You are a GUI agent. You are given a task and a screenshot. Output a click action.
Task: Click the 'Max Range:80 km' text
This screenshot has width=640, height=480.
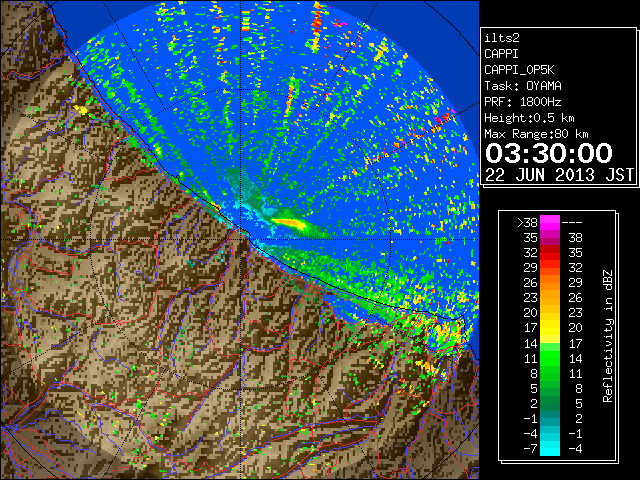[536, 134]
